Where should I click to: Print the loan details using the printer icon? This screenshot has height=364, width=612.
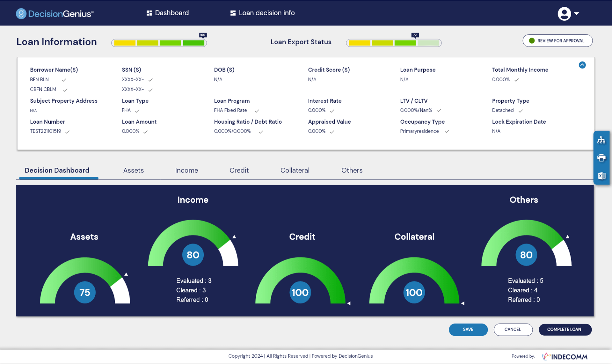coord(601,157)
